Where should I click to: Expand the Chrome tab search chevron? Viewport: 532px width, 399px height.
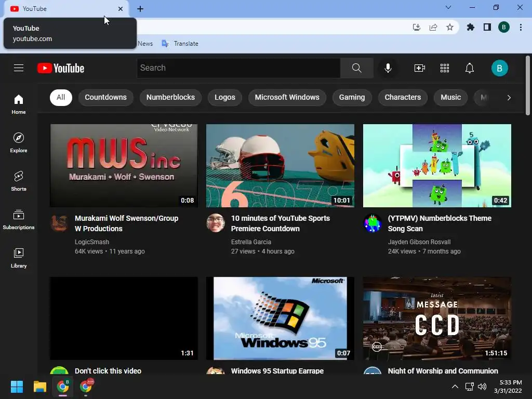pos(448,7)
